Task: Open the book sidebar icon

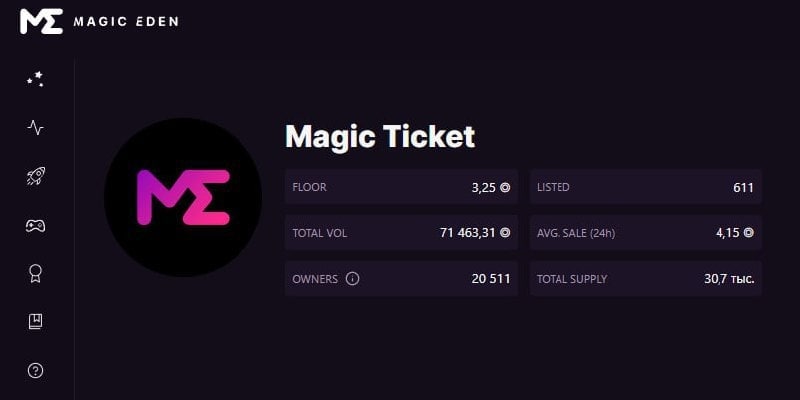Action: click(36, 322)
